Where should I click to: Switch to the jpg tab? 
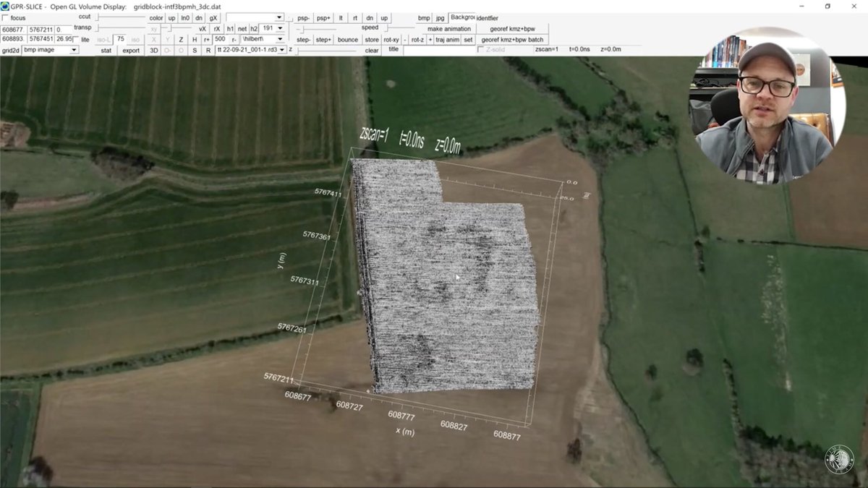[x=440, y=17]
